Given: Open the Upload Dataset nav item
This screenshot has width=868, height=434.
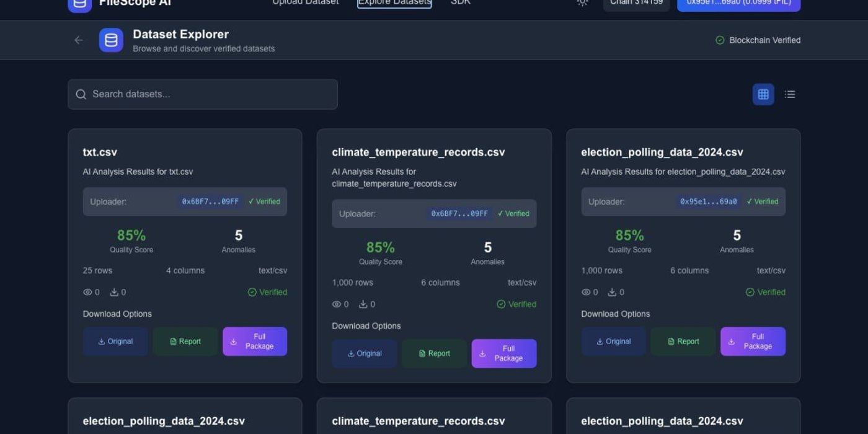Looking at the screenshot, I should click(306, 2).
